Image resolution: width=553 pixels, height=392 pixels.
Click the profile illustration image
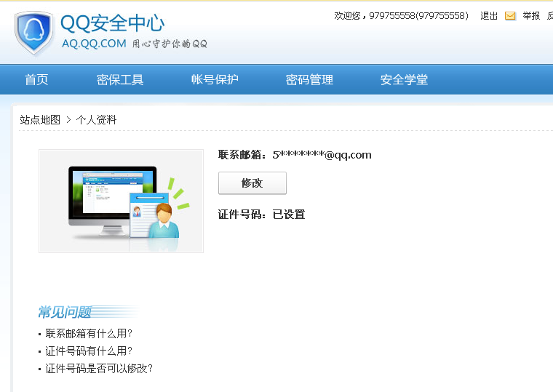tap(121, 201)
